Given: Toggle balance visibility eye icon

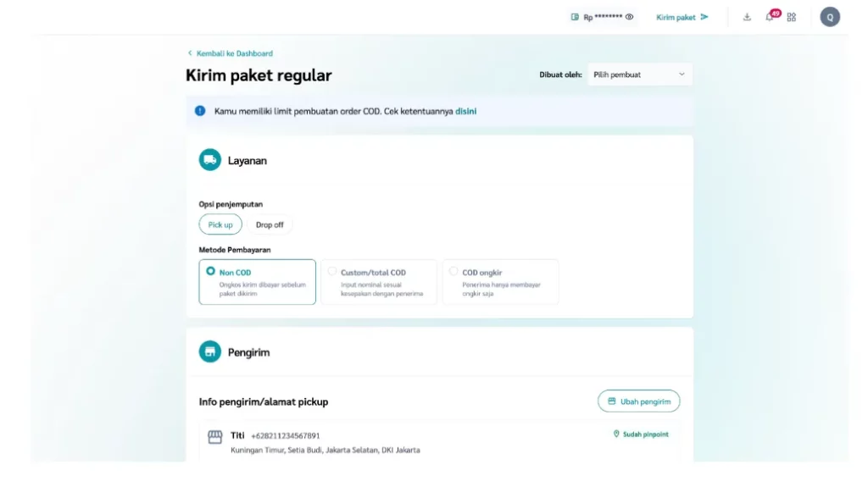Looking at the screenshot, I should (x=630, y=17).
